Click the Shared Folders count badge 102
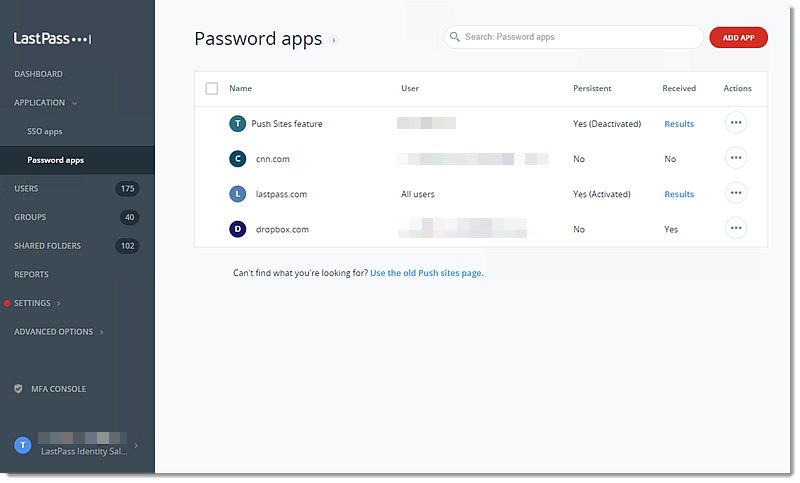Viewport: 800px width, 483px height. point(128,246)
